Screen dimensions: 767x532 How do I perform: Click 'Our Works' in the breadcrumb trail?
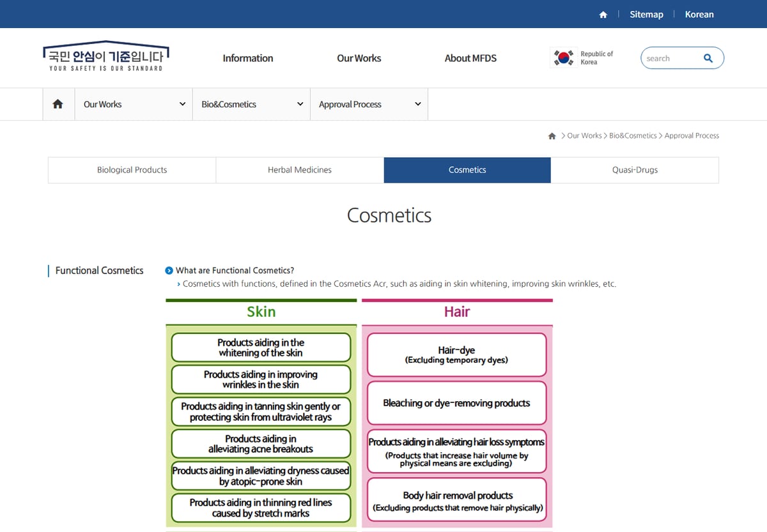pos(584,136)
